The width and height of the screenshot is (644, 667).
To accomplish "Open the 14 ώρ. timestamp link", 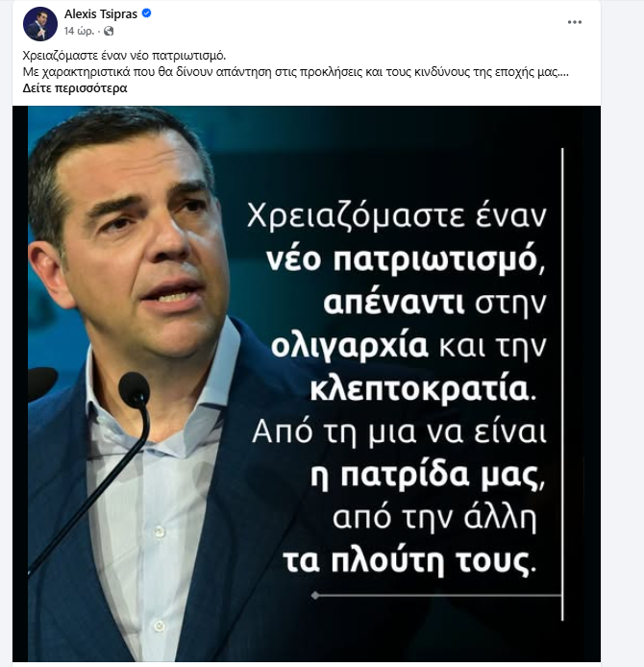I will coord(79,31).
